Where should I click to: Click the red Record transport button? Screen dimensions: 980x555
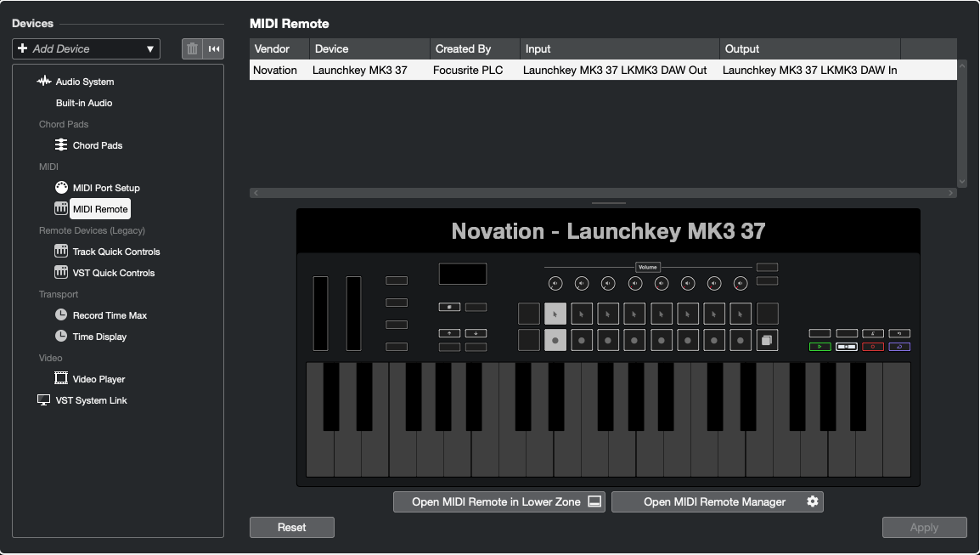click(x=872, y=347)
